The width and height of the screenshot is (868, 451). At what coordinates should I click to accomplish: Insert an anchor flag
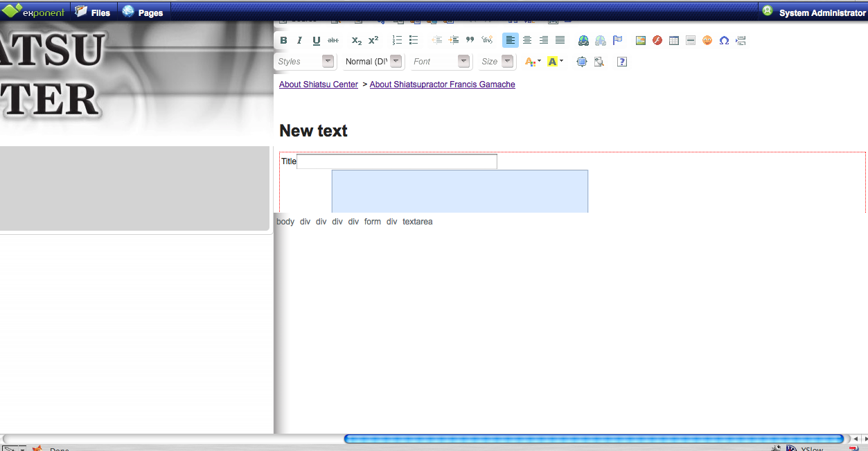617,40
